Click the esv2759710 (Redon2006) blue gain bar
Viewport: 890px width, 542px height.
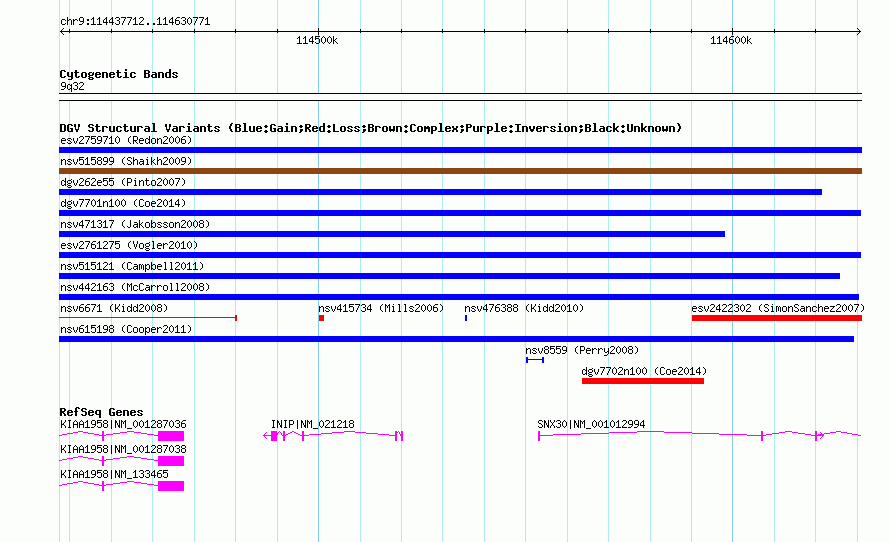pyautogui.click(x=460, y=150)
